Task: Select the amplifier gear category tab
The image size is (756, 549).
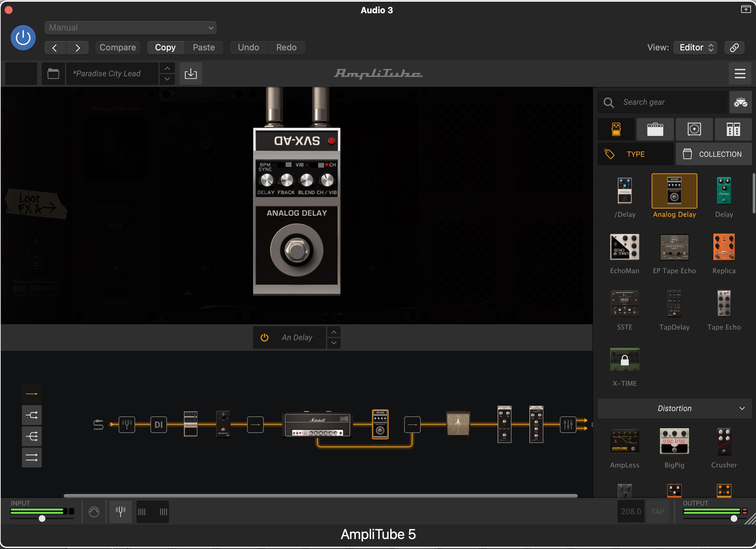Action: 655,129
